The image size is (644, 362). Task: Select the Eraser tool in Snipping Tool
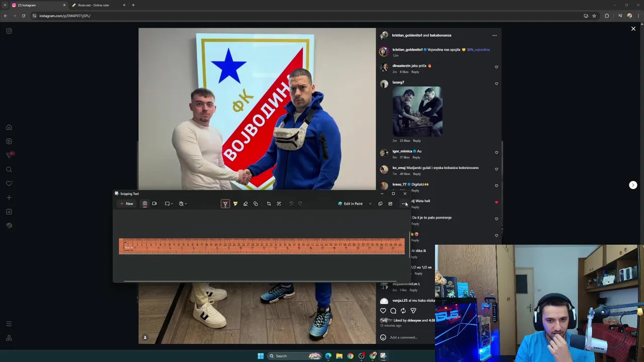[x=246, y=204]
